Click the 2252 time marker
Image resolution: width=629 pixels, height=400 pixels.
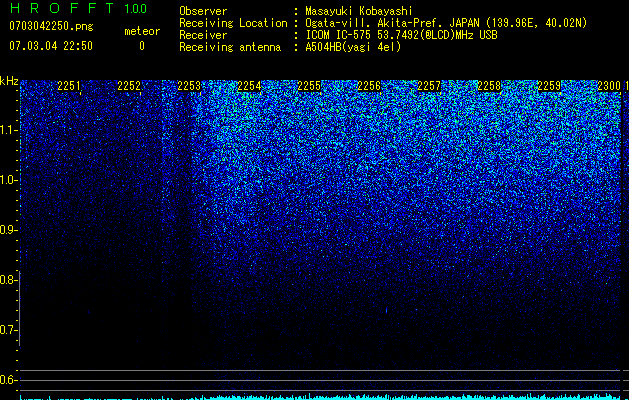[x=129, y=86]
